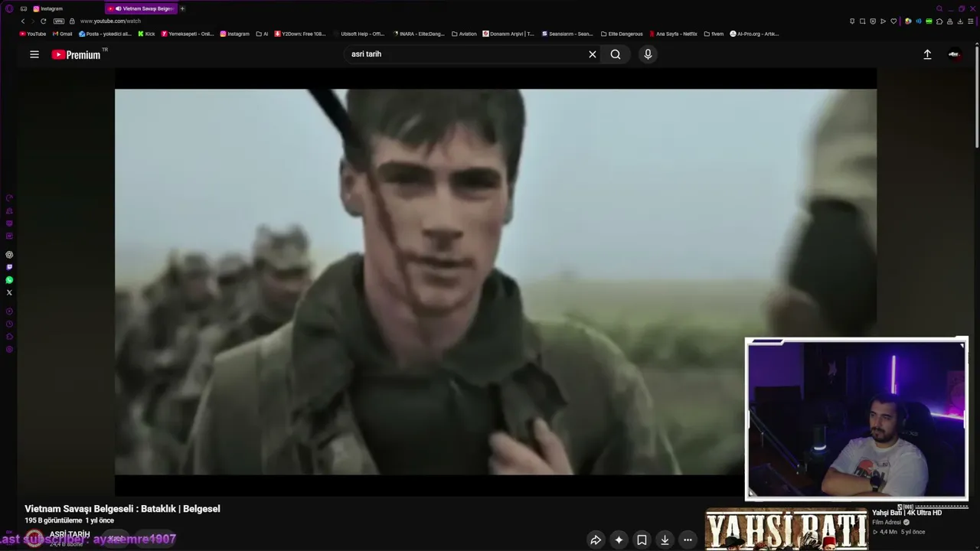Open a new browser tab
Image resolution: width=980 pixels, height=551 pixels.
[x=182, y=8]
